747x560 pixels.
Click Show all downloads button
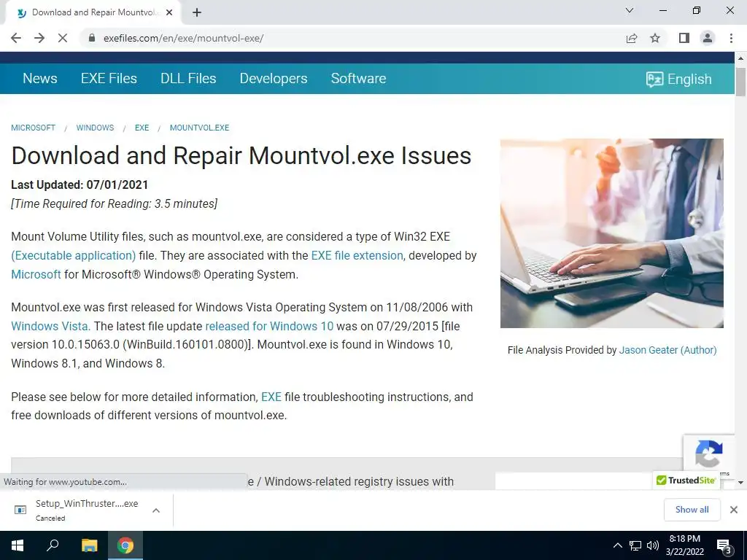(692, 510)
